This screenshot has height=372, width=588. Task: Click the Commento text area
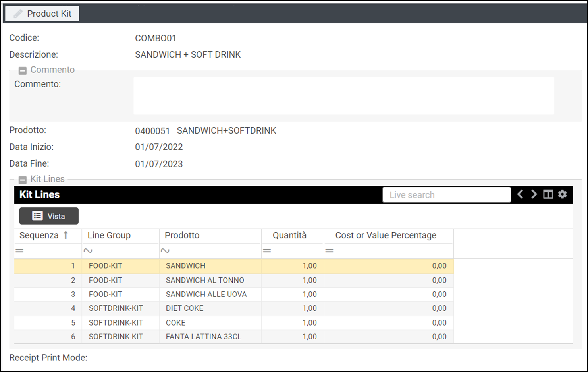(x=343, y=96)
